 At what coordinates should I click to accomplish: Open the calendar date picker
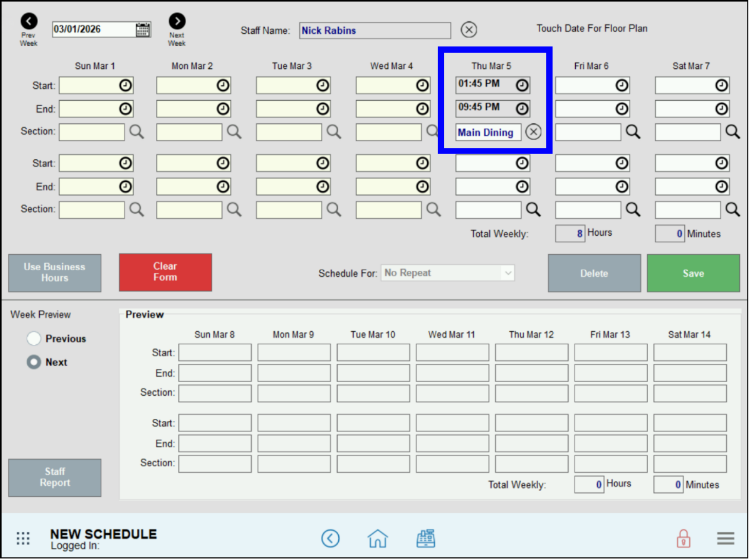click(x=143, y=29)
